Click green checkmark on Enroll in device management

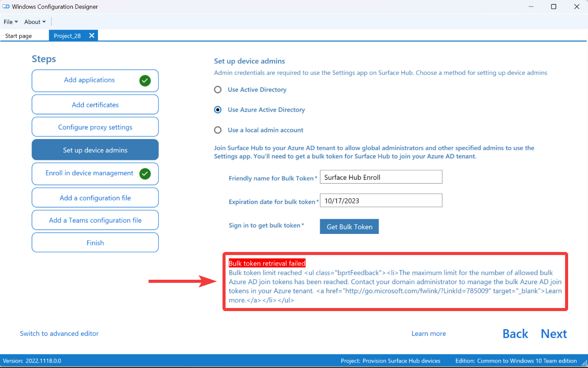[x=145, y=173]
